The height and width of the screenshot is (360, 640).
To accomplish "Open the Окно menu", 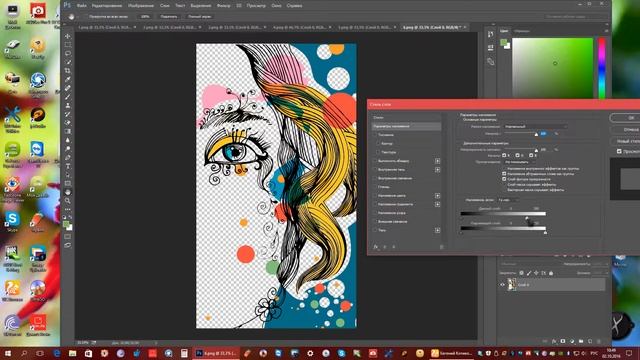I will point(276,6).
